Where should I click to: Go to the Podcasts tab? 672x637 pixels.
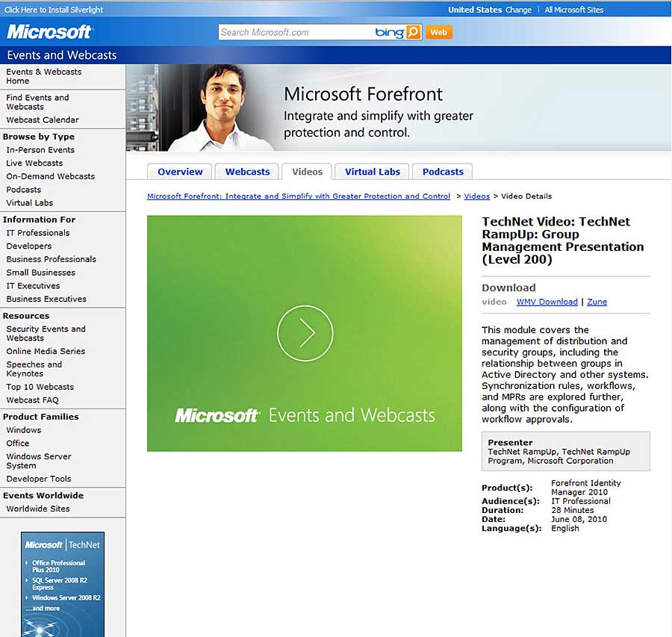(x=443, y=172)
